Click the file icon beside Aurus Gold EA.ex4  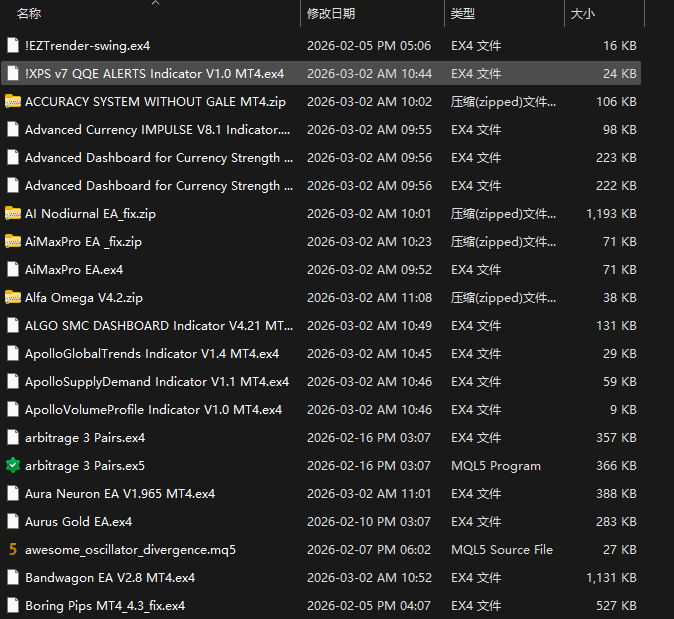pyautogui.click(x=13, y=521)
